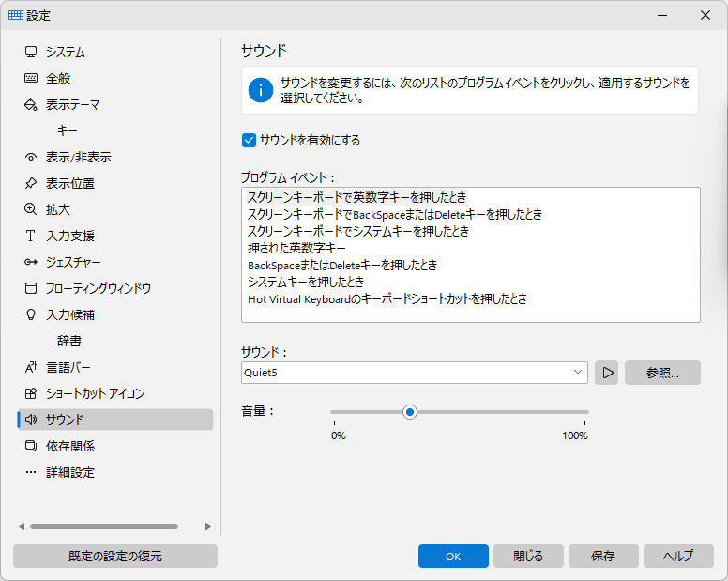This screenshot has width=728, height=581.
Task: Click the 表示位置 pin icon
Action: [x=31, y=183]
